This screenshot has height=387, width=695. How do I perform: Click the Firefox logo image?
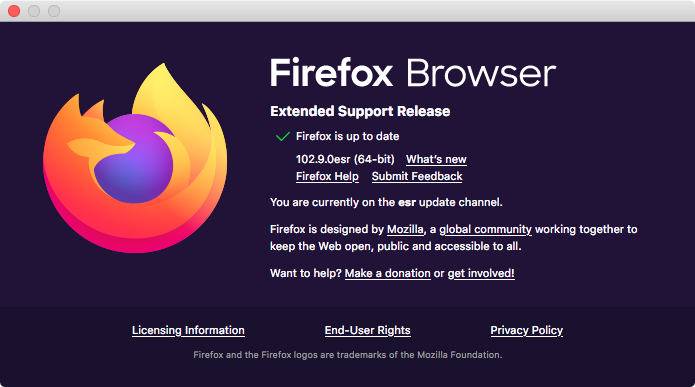[x=135, y=158]
